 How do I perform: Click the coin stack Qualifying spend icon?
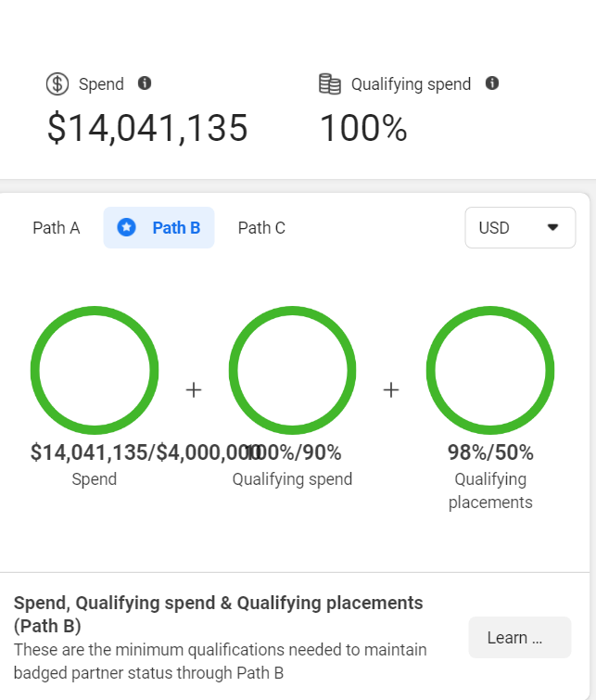click(x=330, y=84)
